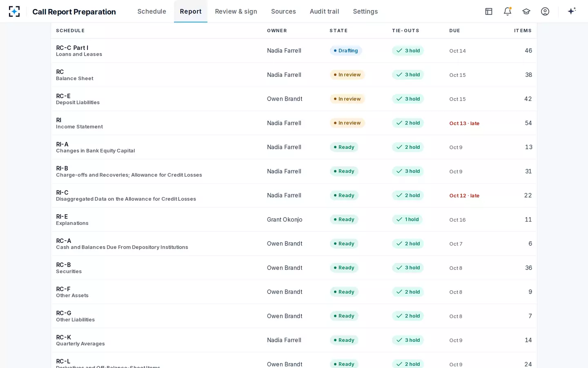588x368 pixels.
Task: Click the Tie-outs column header
Action: (405, 31)
